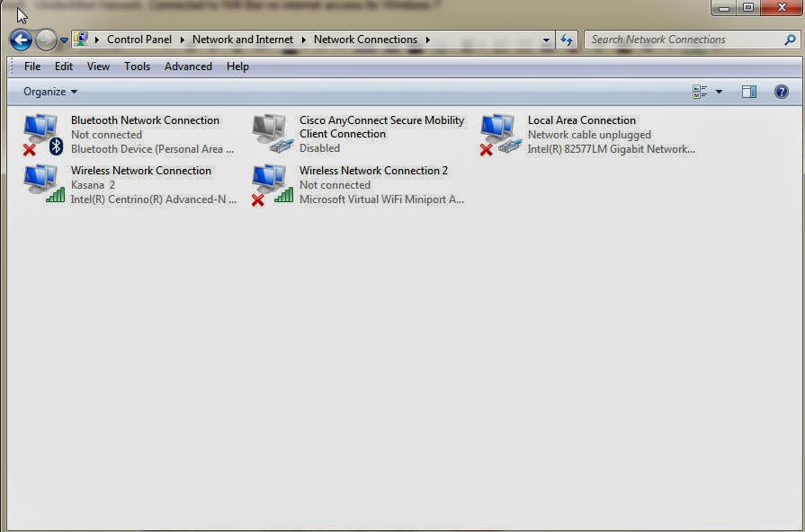Click the Kasana 2 network status
805x532 pixels.
pyautogui.click(x=93, y=185)
